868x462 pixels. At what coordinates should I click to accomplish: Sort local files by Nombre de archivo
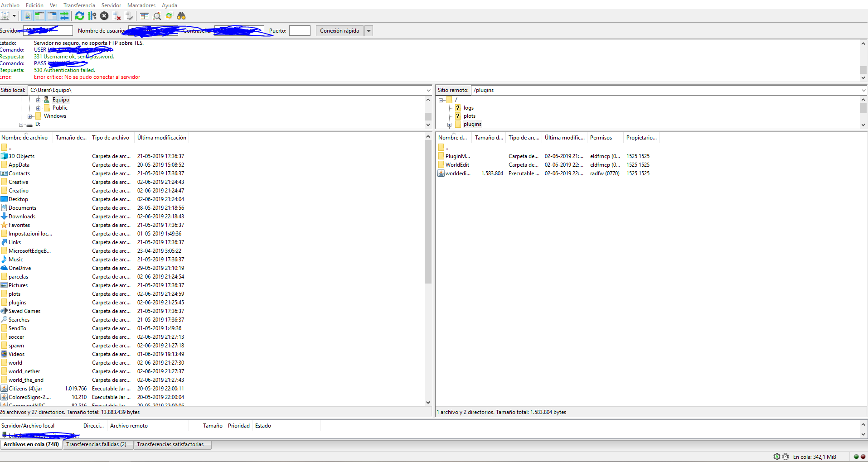point(26,138)
